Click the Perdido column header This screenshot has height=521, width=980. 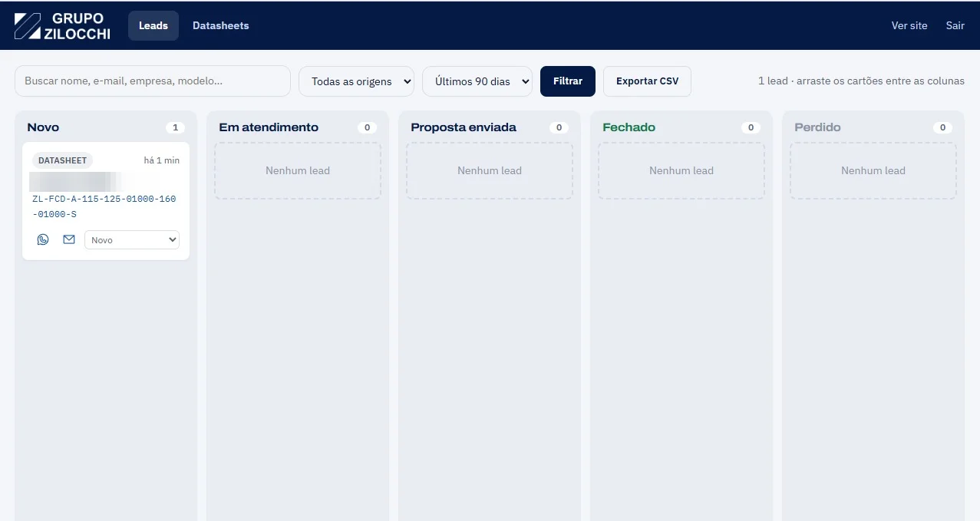point(818,127)
